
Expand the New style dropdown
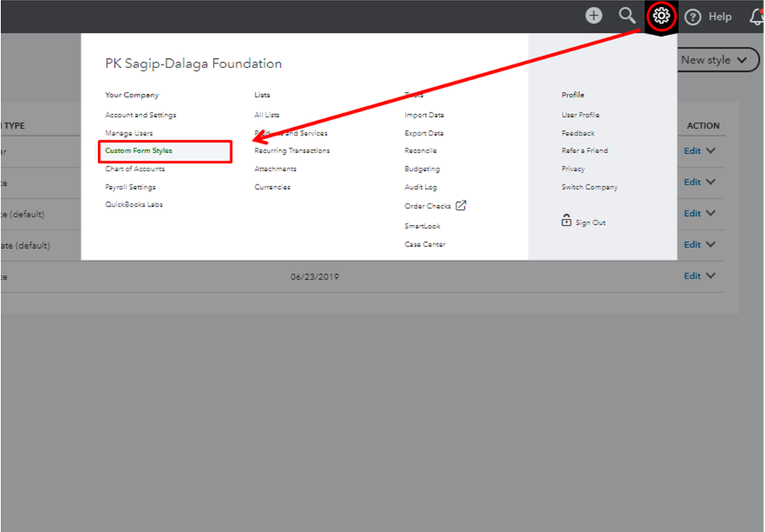click(x=741, y=60)
